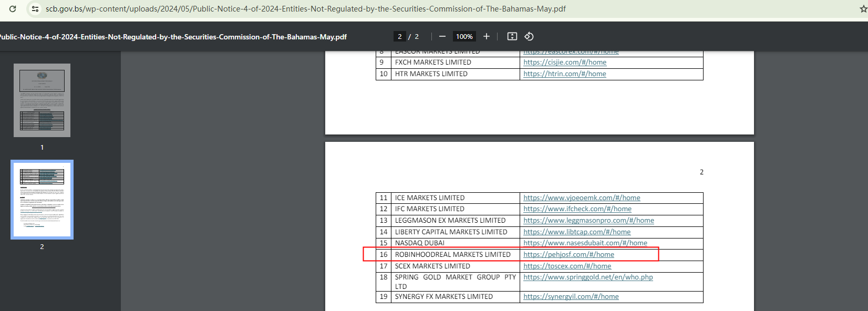Follow the vjoeoemk.com link for ICE Markets
This screenshot has width=868, height=311.
582,198
